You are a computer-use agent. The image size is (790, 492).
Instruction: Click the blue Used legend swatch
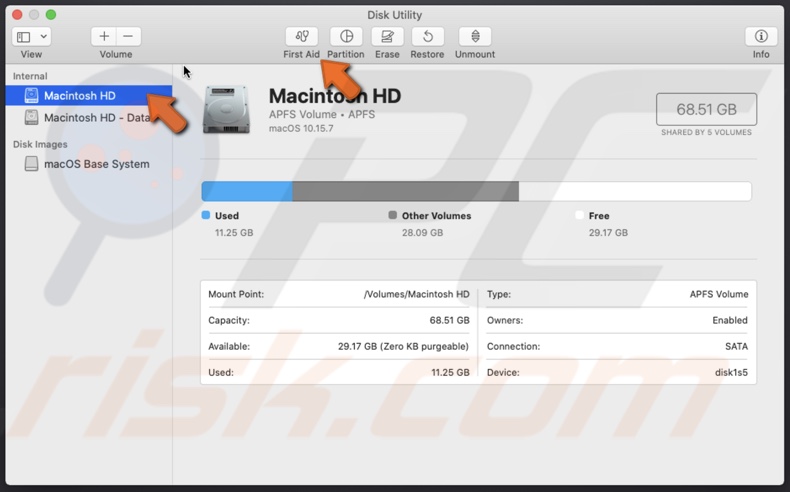[x=206, y=215]
